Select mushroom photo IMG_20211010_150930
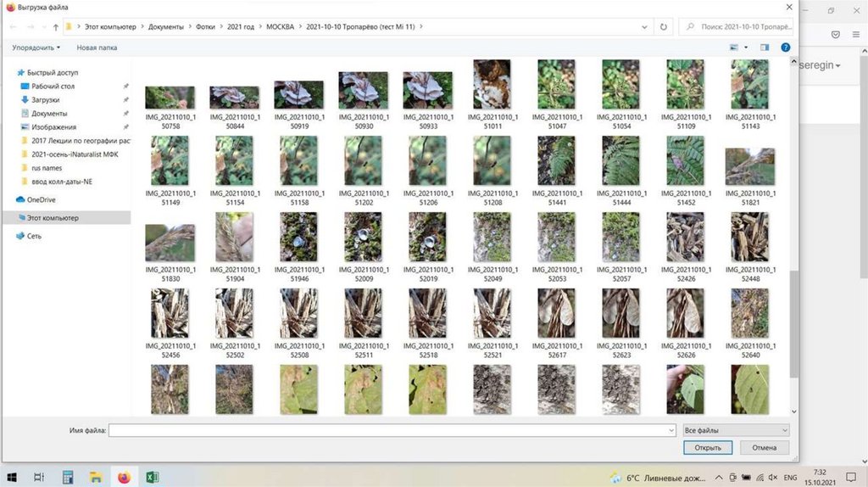The image size is (868, 487). pos(363,90)
